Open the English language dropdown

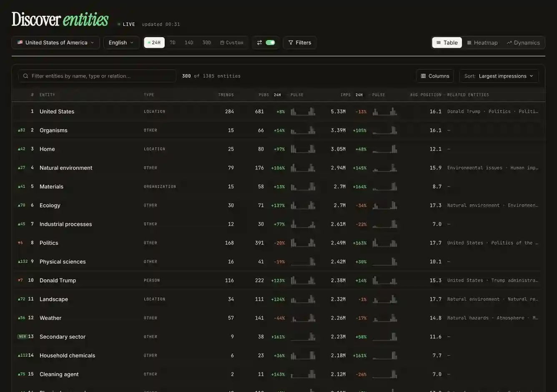tap(121, 43)
